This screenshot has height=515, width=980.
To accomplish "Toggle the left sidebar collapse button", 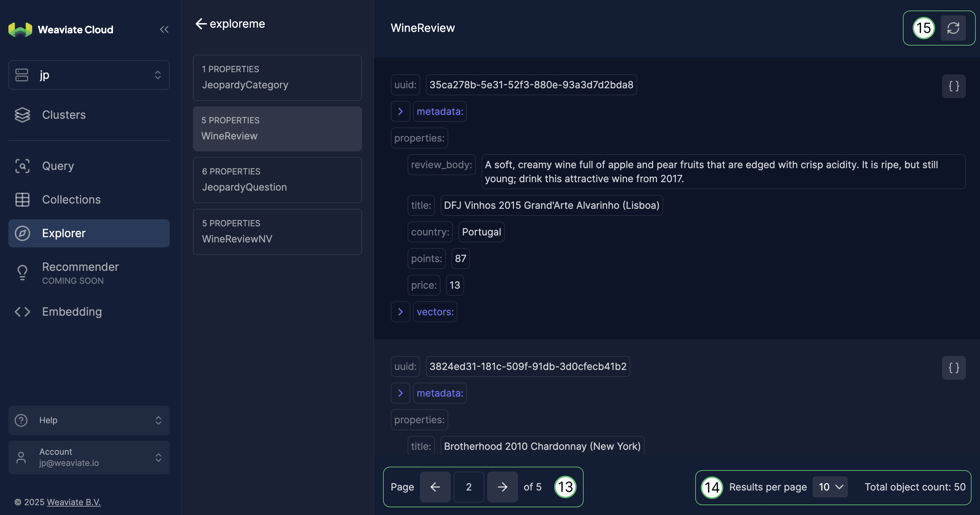I will 164,29.
